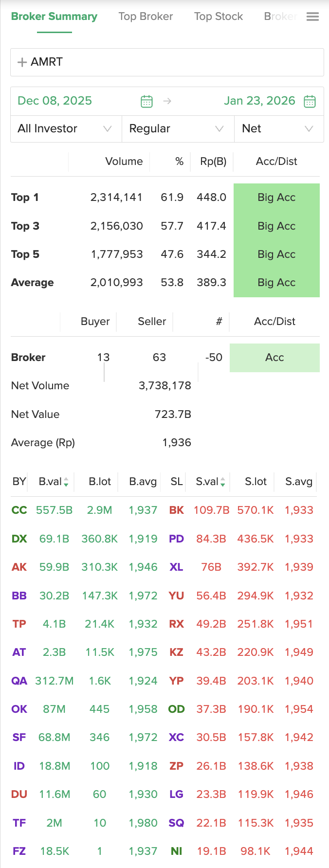Click the Dec 08, 2025 start date
The image size is (329, 868).
(x=55, y=101)
